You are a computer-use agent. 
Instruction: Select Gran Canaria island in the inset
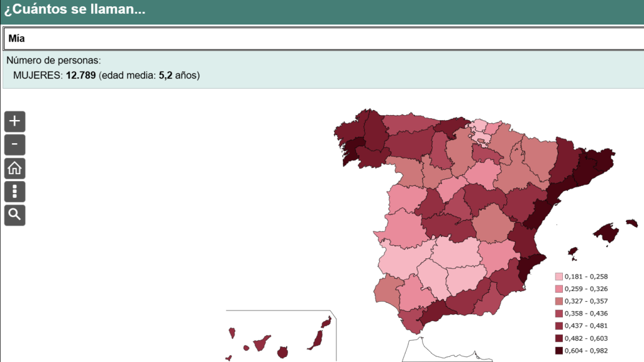(282, 351)
